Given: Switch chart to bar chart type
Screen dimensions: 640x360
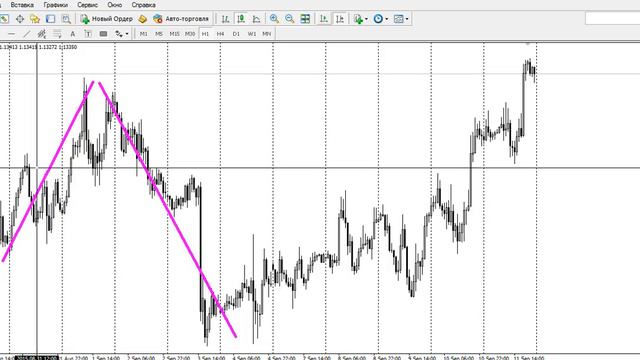Looking at the screenshot, I should point(225,19).
